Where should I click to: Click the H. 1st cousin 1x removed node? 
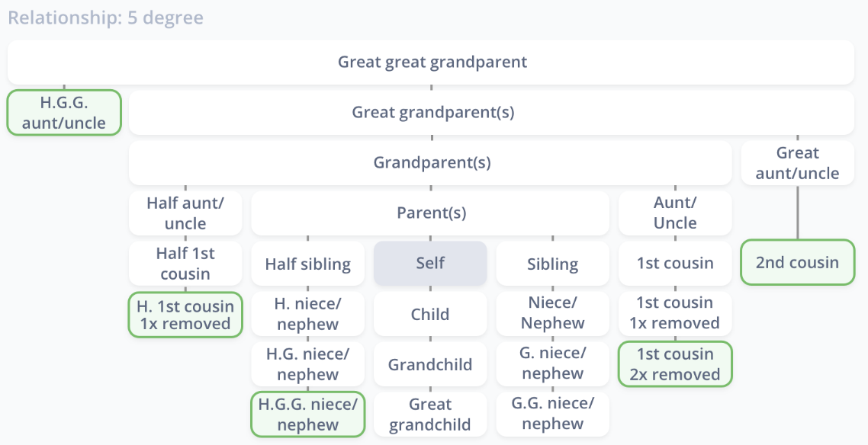[185, 315]
